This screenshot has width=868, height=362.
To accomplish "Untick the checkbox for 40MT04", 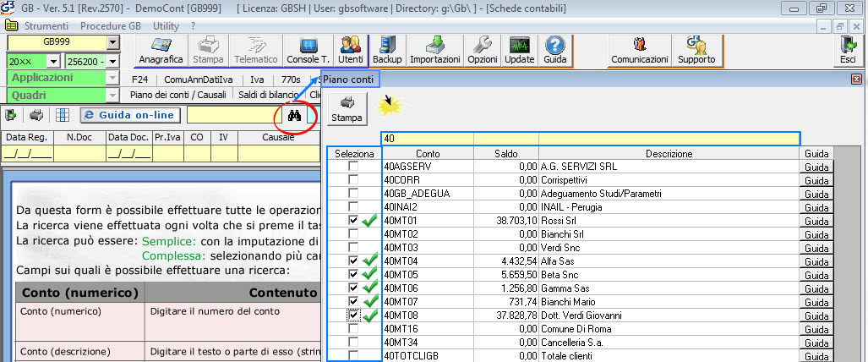I will pyautogui.click(x=353, y=261).
